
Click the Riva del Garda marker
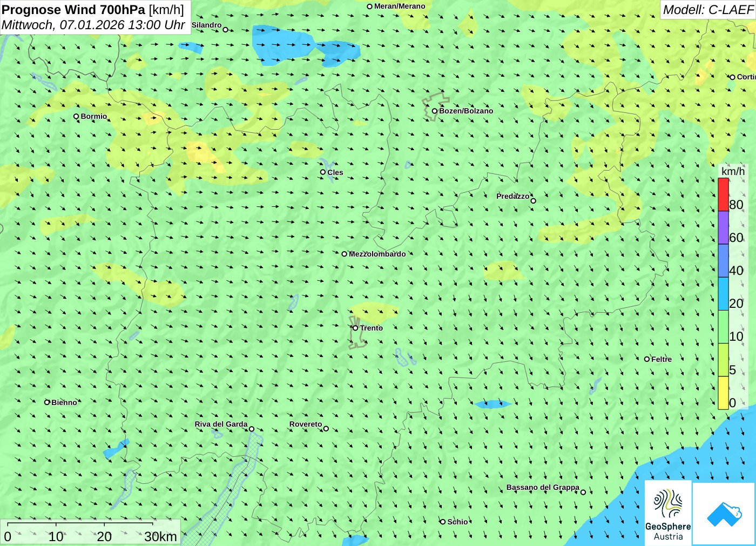[x=251, y=429]
